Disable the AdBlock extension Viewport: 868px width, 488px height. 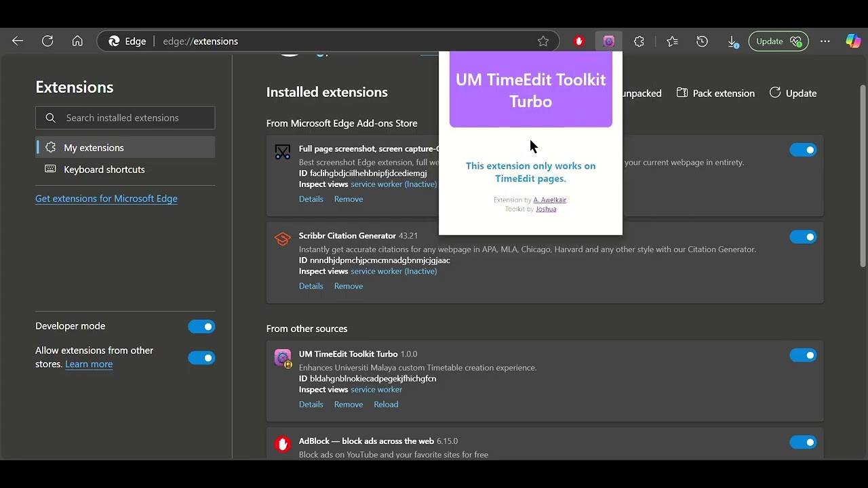pyautogui.click(x=803, y=443)
